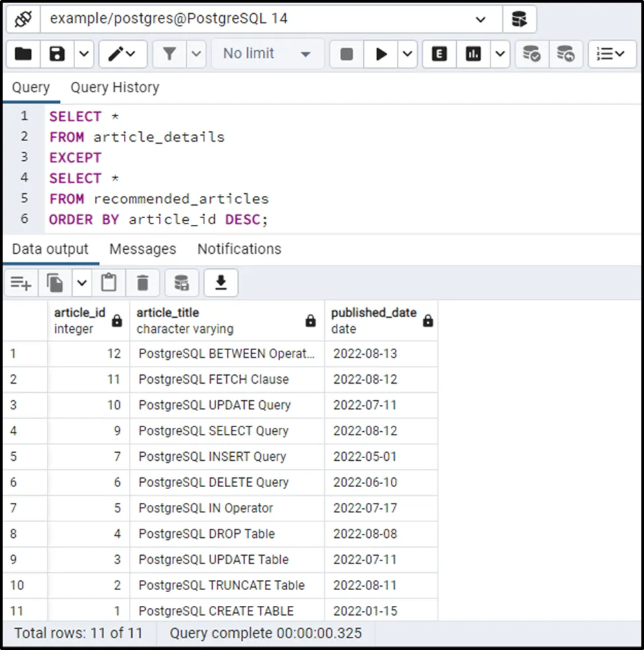The height and width of the screenshot is (650, 644).
Task: Switch to the Messages tab
Action: [x=142, y=249]
